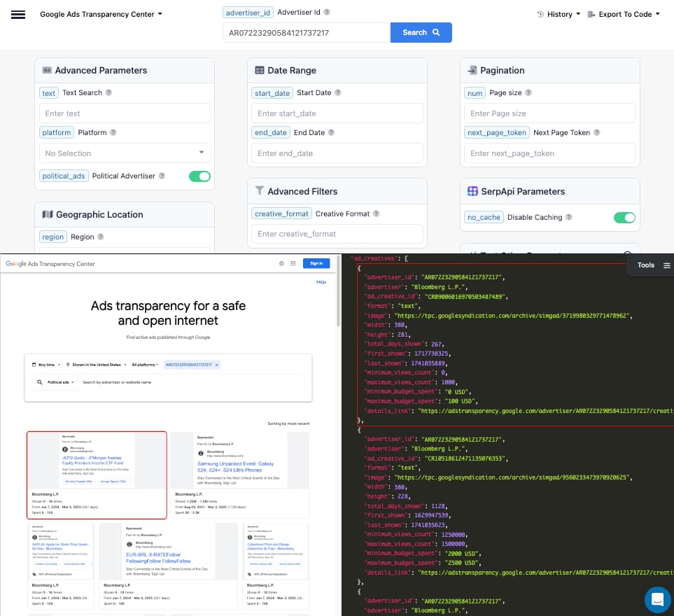Click the SerpApi Parameters logo icon
The width and height of the screenshot is (674, 616).
[x=472, y=191]
